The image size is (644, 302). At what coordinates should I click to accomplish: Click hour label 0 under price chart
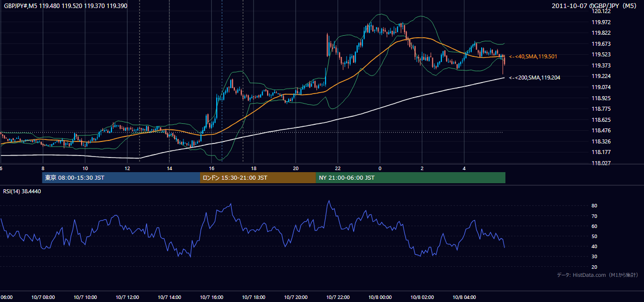click(380, 169)
